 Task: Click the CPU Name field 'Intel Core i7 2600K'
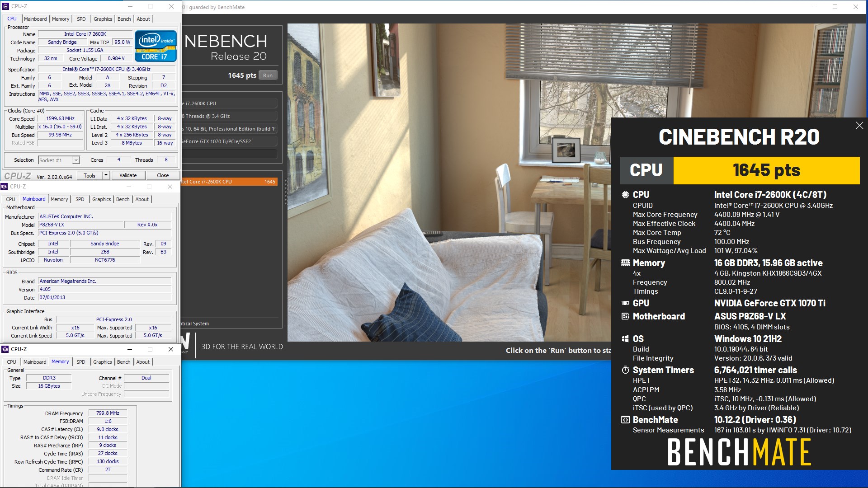point(85,34)
